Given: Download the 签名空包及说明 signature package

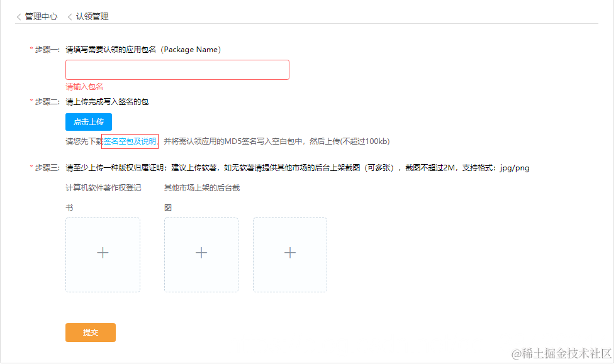Looking at the screenshot, I should click(129, 141).
